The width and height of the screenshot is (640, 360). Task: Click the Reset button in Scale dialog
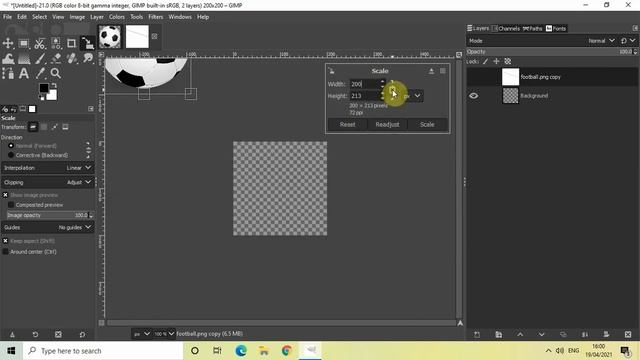347,124
